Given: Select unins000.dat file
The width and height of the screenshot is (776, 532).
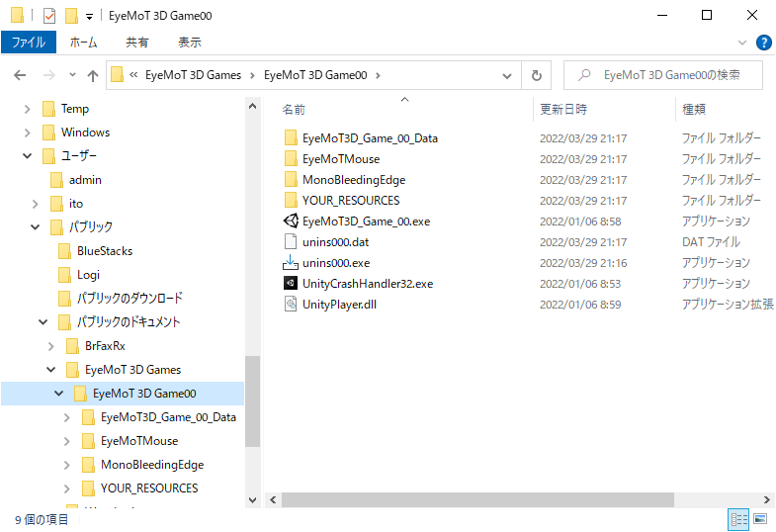Looking at the screenshot, I should click(x=335, y=242).
